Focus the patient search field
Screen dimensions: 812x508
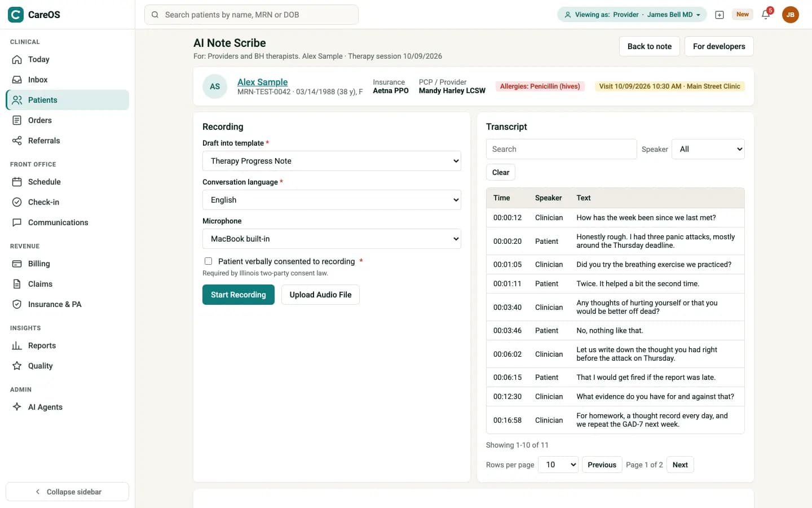(x=251, y=15)
